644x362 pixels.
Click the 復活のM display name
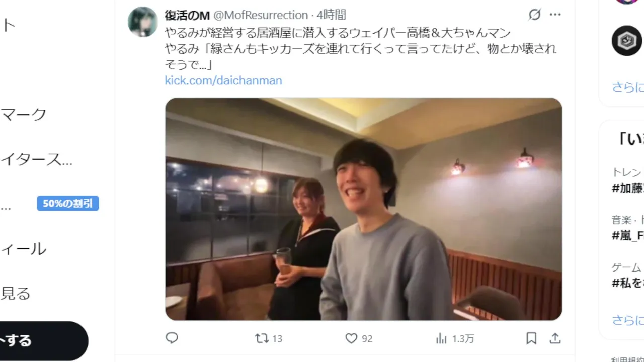click(187, 15)
